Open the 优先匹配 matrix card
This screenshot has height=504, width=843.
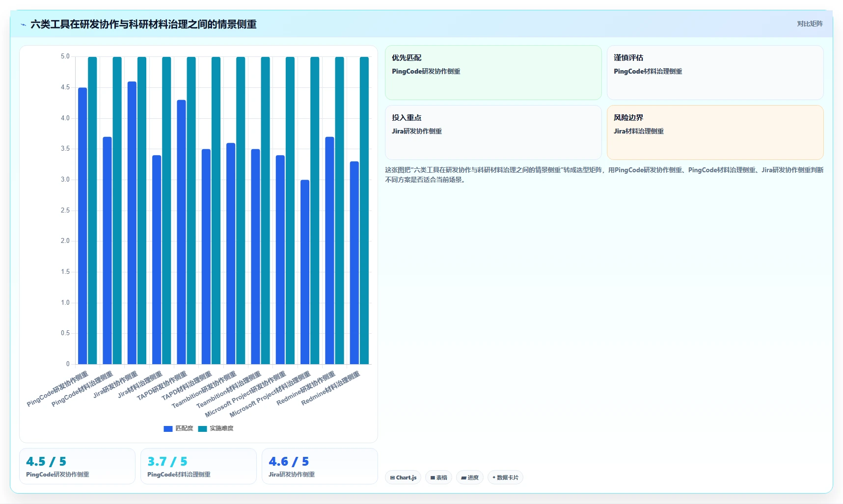pos(493,73)
